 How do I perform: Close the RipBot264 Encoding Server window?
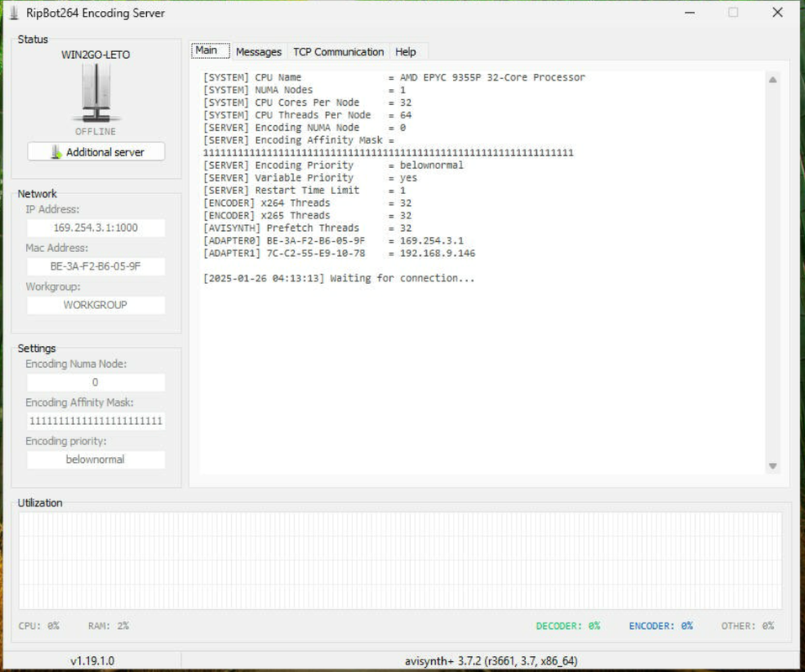[778, 13]
